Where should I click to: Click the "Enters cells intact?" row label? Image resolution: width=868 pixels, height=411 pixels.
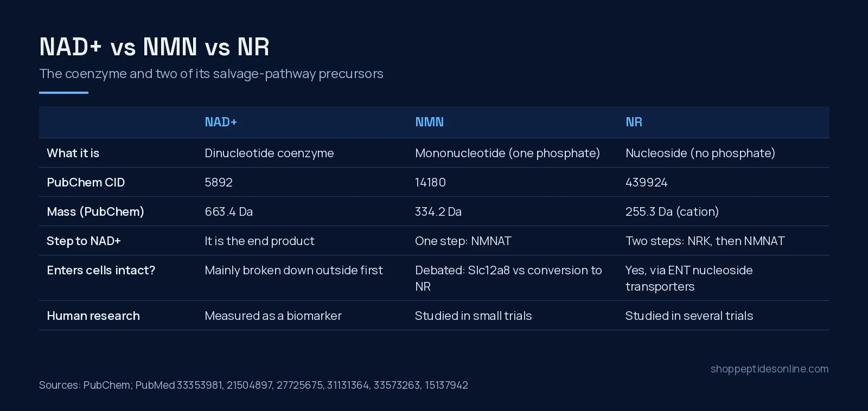click(101, 271)
